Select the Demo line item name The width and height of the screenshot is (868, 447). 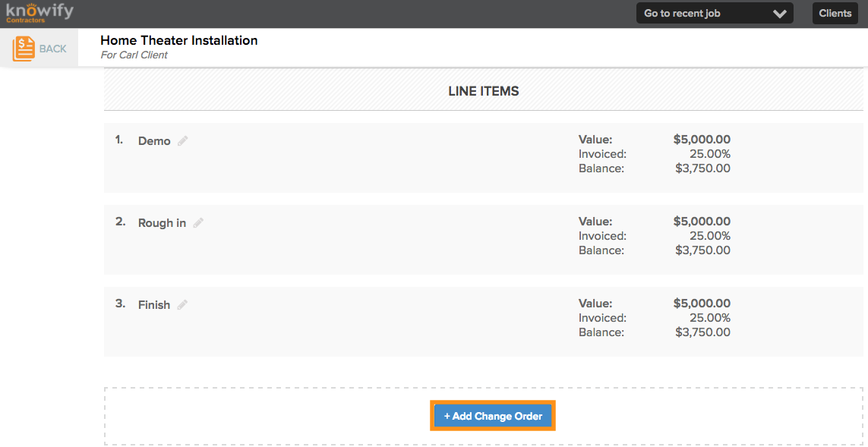[154, 141]
